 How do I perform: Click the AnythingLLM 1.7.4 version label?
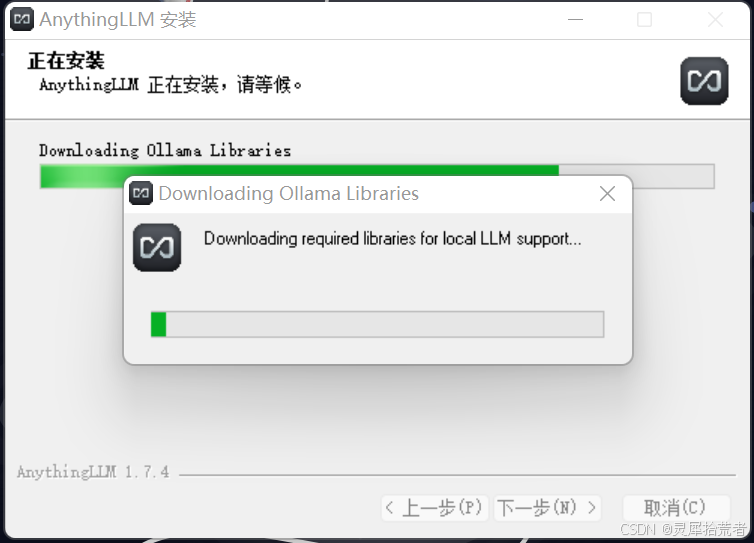[x=93, y=472]
